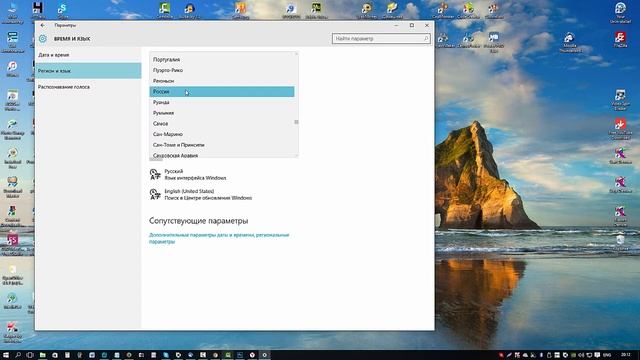Viewport: 640px width, 360px height.
Task: Choose Сан-Томе и Принсипи from list
Action: click(222, 144)
